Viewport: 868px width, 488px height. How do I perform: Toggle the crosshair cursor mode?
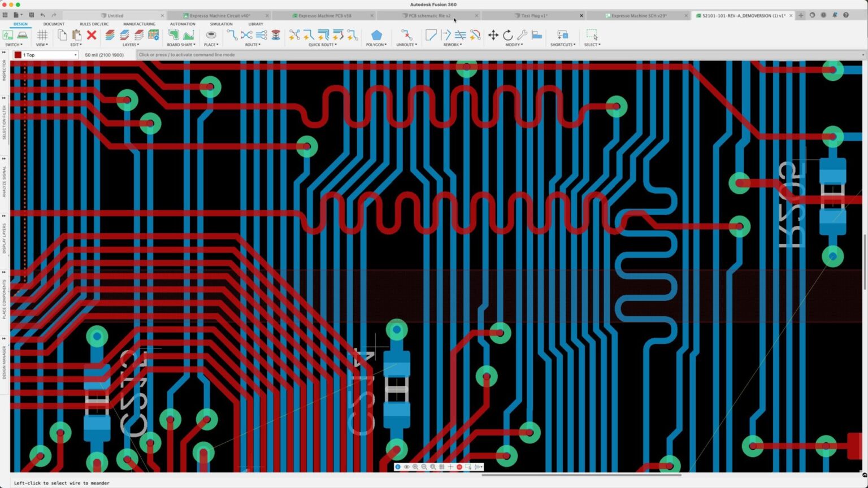tap(450, 467)
